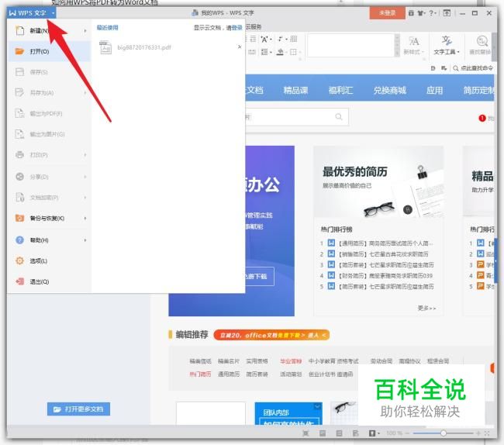Open the 精美名片 category link

(x=229, y=361)
